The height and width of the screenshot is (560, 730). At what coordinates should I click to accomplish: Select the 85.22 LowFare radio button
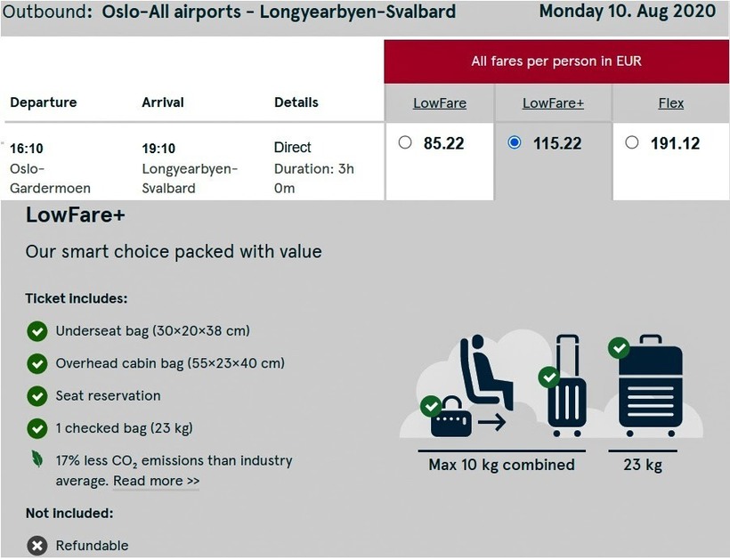(405, 142)
